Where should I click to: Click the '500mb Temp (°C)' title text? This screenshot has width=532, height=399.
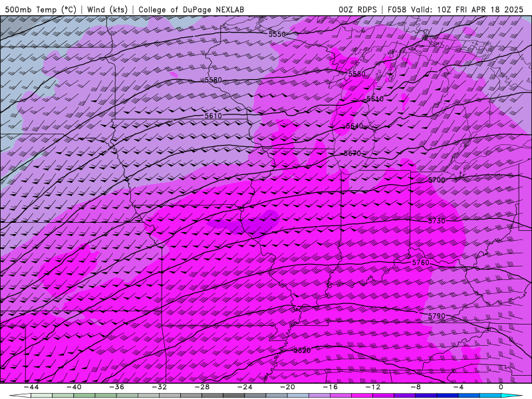[x=41, y=9]
